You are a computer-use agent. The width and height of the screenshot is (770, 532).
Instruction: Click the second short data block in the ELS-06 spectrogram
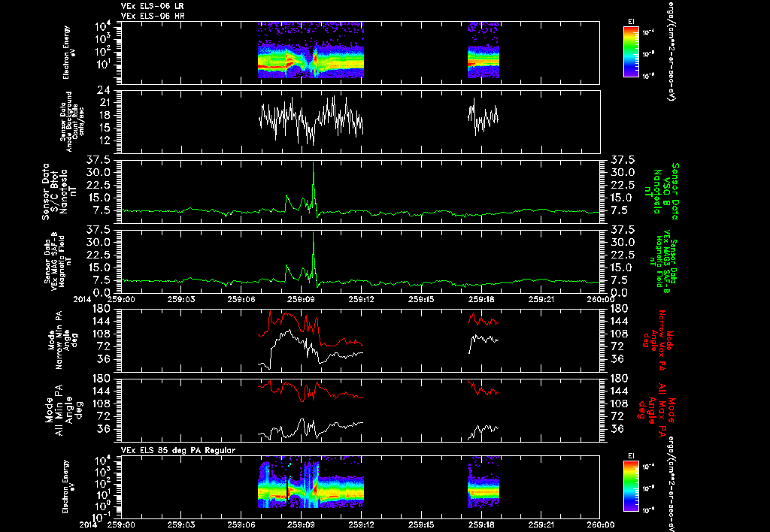click(484, 50)
